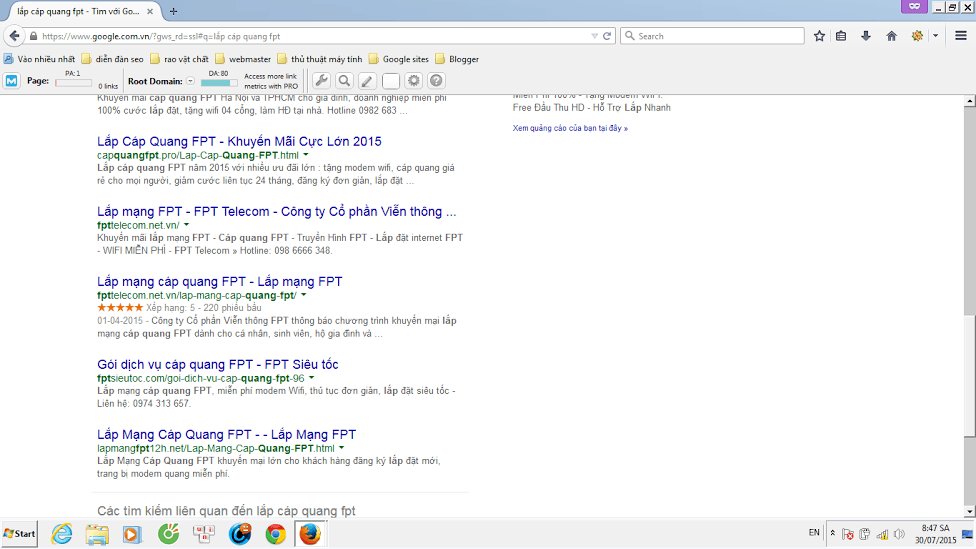Show hidden tray icons arrow
976x549 pixels.
click(x=833, y=533)
